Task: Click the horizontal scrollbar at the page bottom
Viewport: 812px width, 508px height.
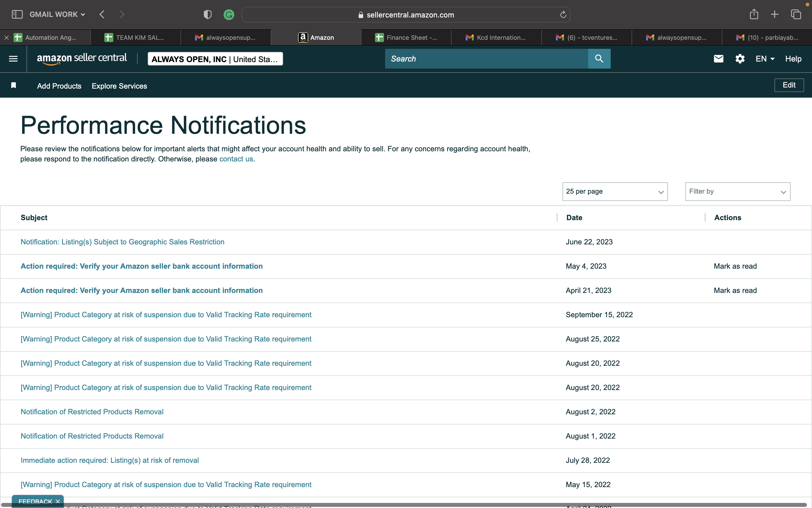Action: coord(404,505)
